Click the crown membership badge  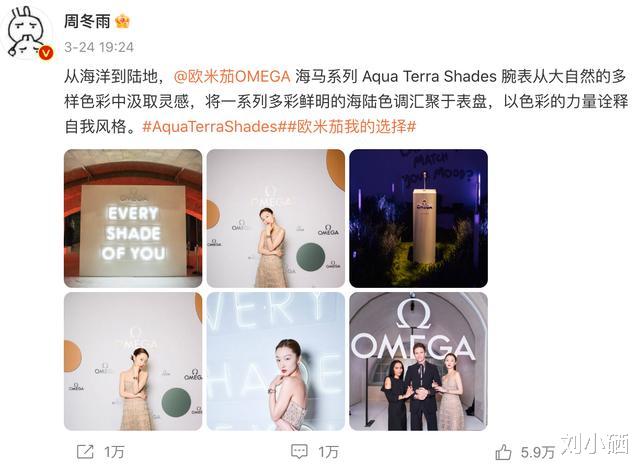click(122, 21)
